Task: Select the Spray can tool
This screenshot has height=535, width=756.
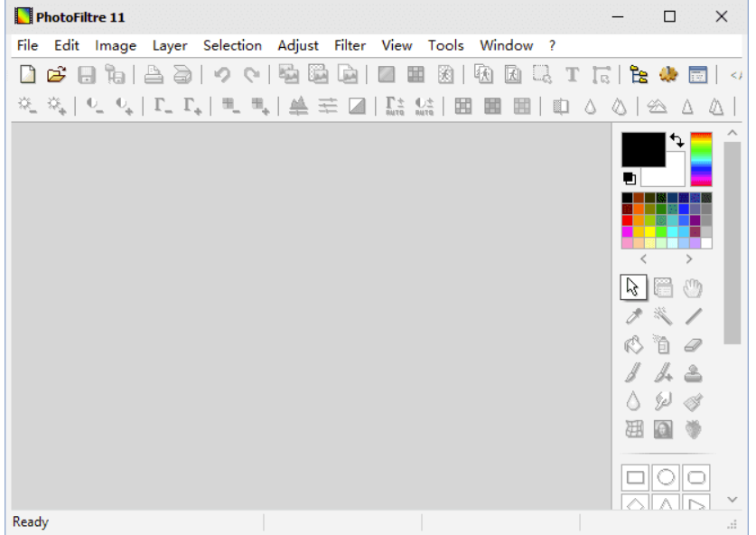Action: tap(663, 344)
